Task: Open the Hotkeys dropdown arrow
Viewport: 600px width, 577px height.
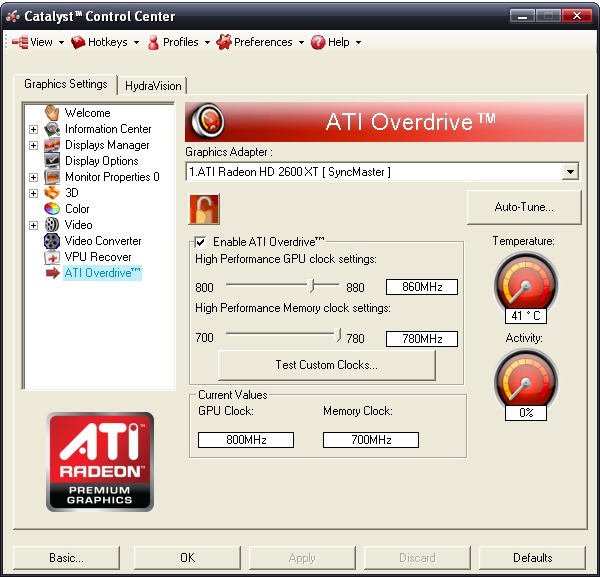Action: [x=136, y=42]
